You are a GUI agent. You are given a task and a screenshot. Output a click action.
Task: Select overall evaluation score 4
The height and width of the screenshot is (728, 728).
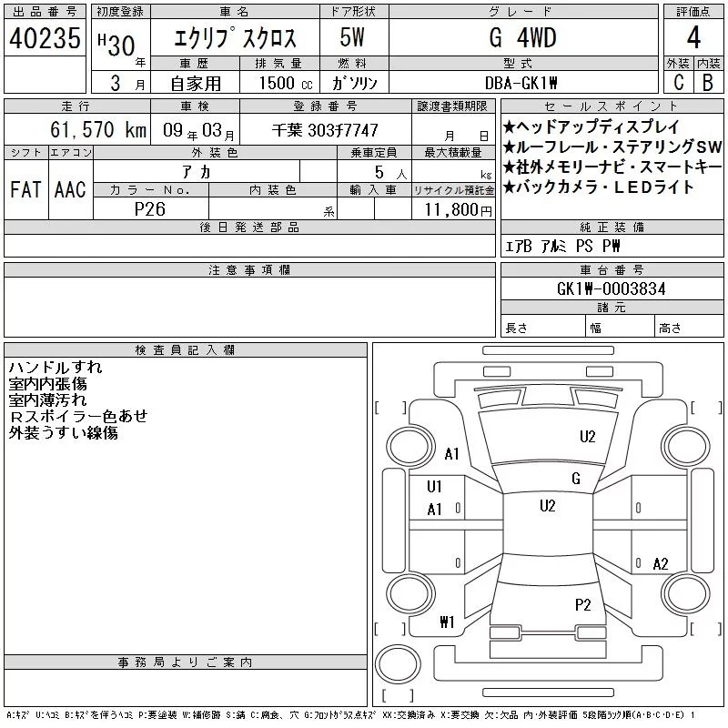point(693,37)
